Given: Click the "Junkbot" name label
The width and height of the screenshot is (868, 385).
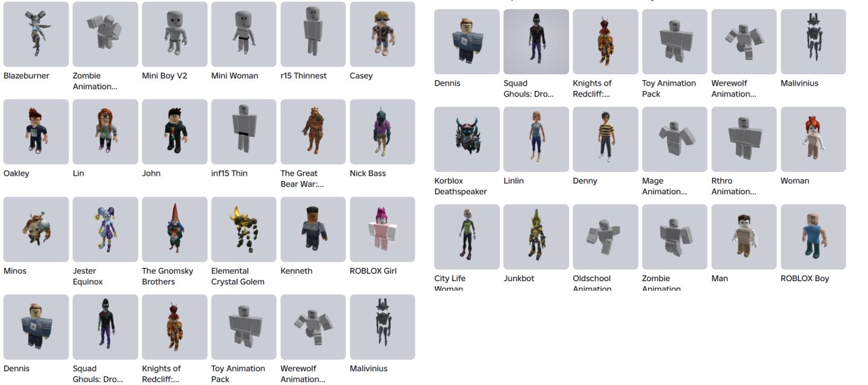Looking at the screenshot, I should click(519, 279).
